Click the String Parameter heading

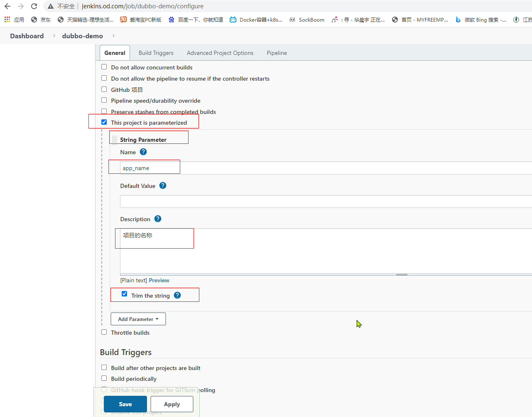click(143, 140)
